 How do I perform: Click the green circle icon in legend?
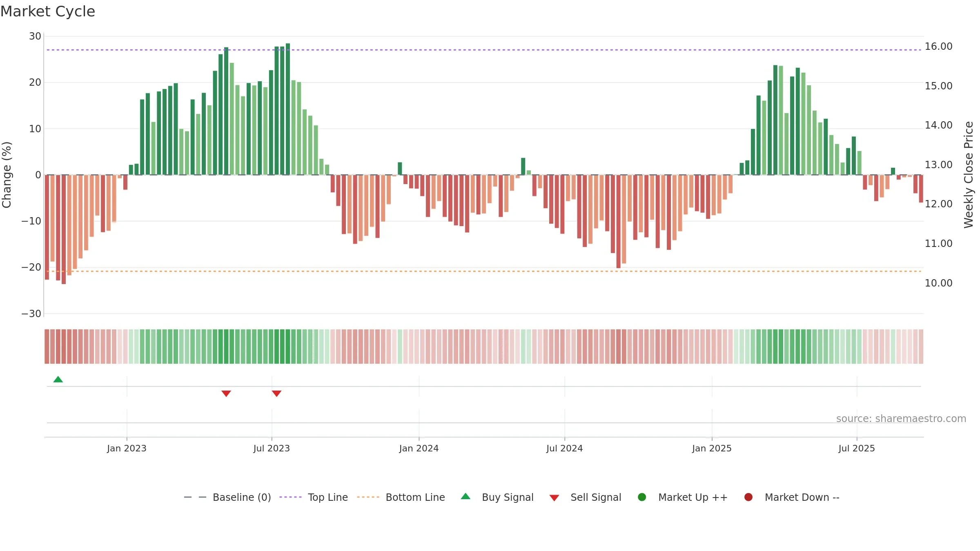pyautogui.click(x=642, y=497)
